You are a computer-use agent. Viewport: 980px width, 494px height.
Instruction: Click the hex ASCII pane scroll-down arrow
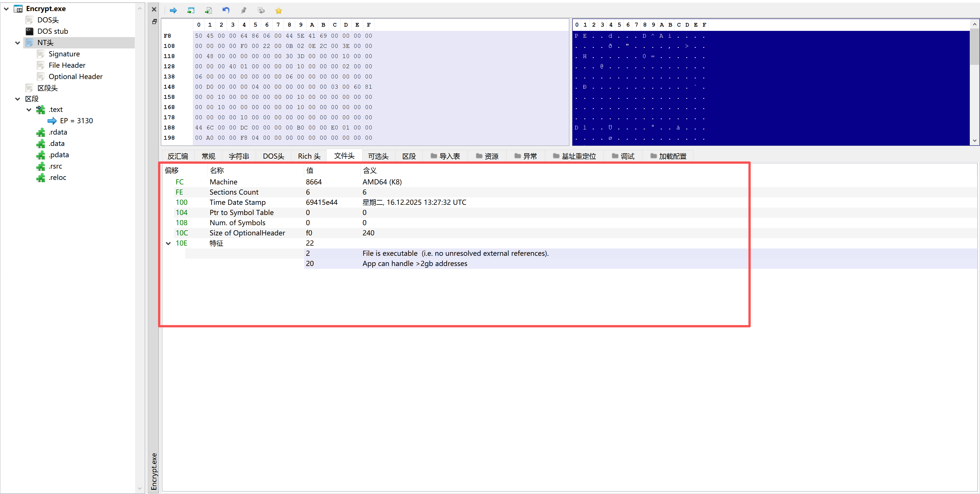pyautogui.click(x=974, y=140)
